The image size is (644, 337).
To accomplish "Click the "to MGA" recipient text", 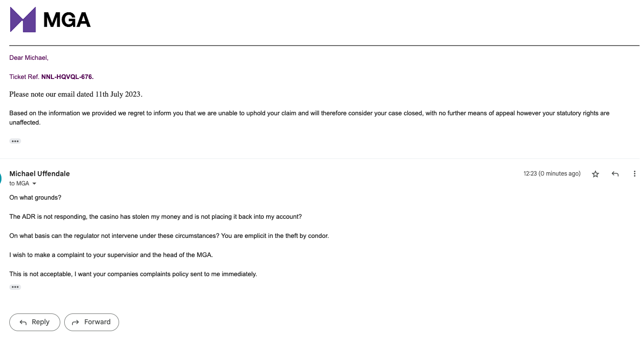I will point(19,183).
